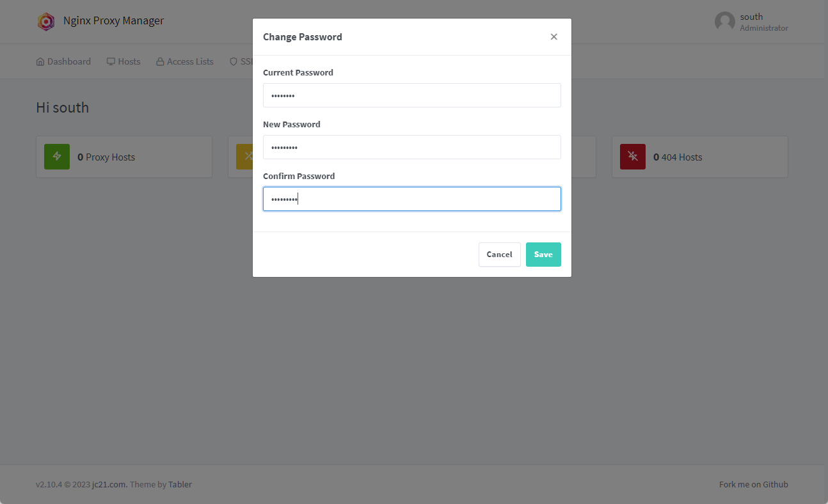Close the Change Password dialog with X

[x=553, y=37]
